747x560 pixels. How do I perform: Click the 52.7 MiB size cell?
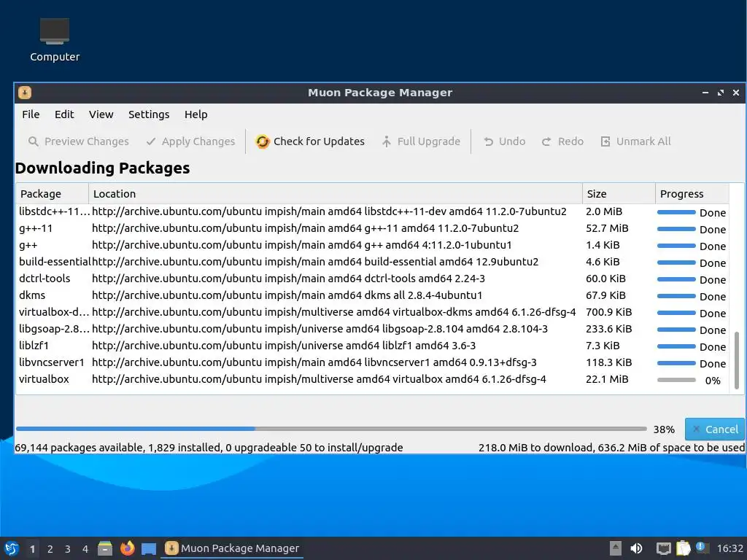(x=607, y=228)
